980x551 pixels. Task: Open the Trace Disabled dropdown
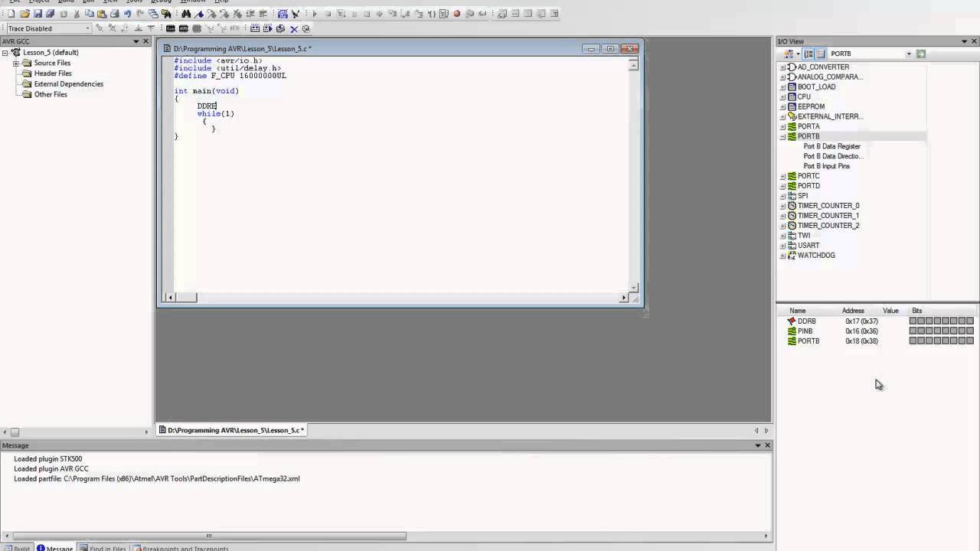pyautogui.click(x=87, y=28)
